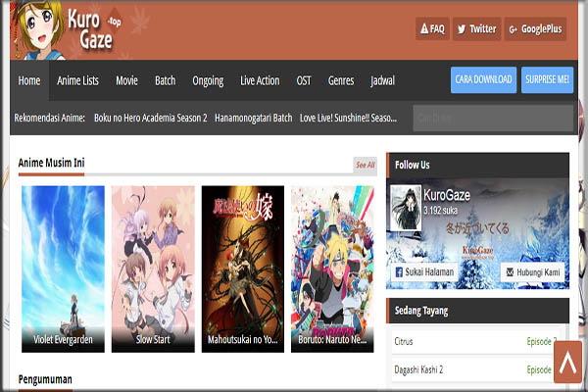Click See All for Anime Musim Ini
Screen dimensions: 588x392
click(x=365, y=165)
